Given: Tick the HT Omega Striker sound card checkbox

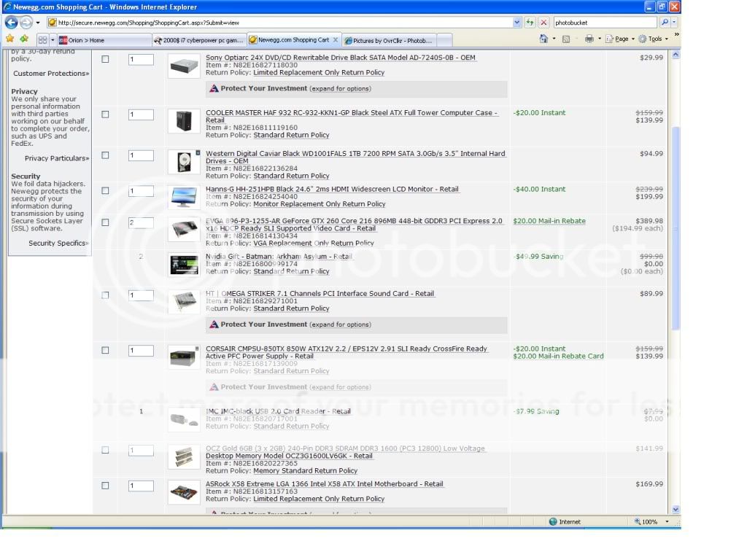Looking at the screenshot, I should 105,295.
